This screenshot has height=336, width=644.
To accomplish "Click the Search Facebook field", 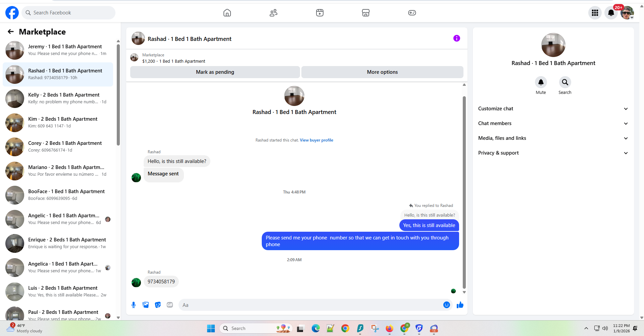I will 68,13.
